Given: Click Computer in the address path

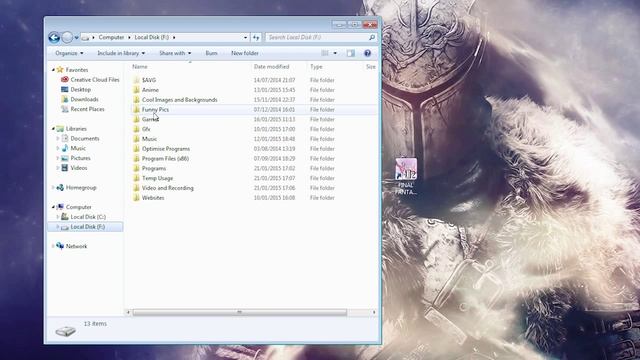Looking at the screenshot, I should point(111,37).
